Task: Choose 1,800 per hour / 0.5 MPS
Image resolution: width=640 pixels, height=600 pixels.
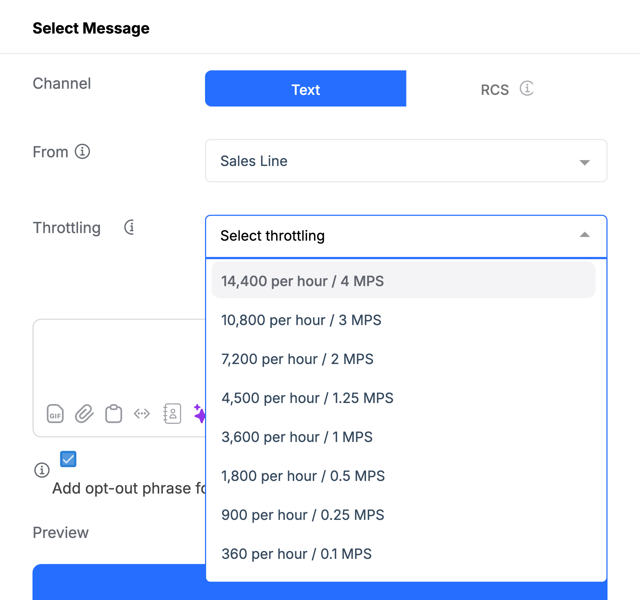Action: tap(403, 476)
